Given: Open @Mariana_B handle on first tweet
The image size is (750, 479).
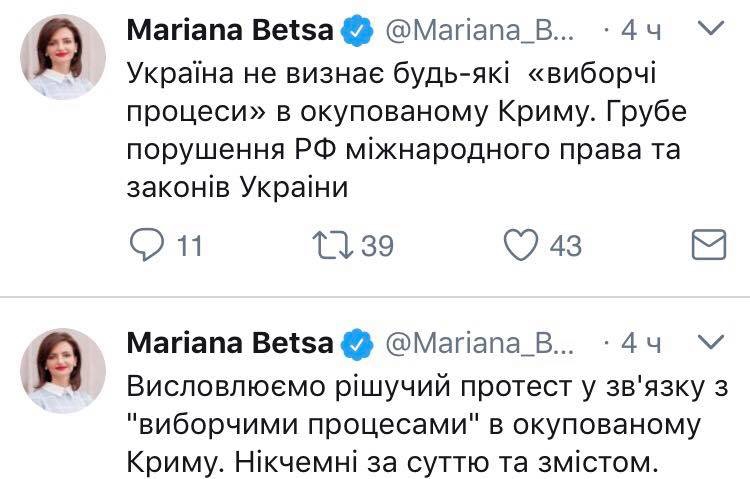Looking at the screenshot, I should (480, 32).
